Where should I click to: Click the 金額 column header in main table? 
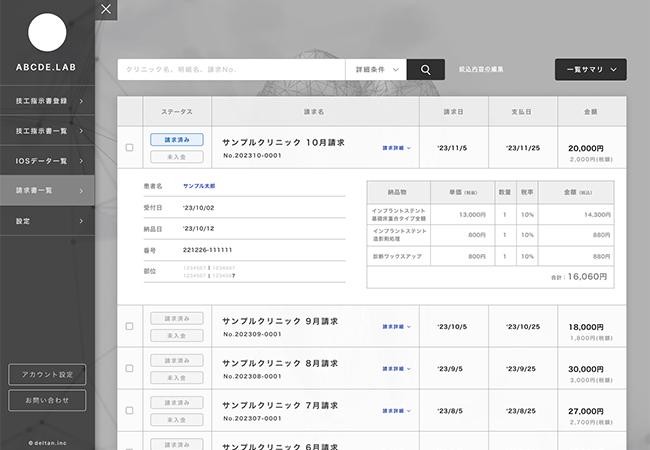coord(591,112)
